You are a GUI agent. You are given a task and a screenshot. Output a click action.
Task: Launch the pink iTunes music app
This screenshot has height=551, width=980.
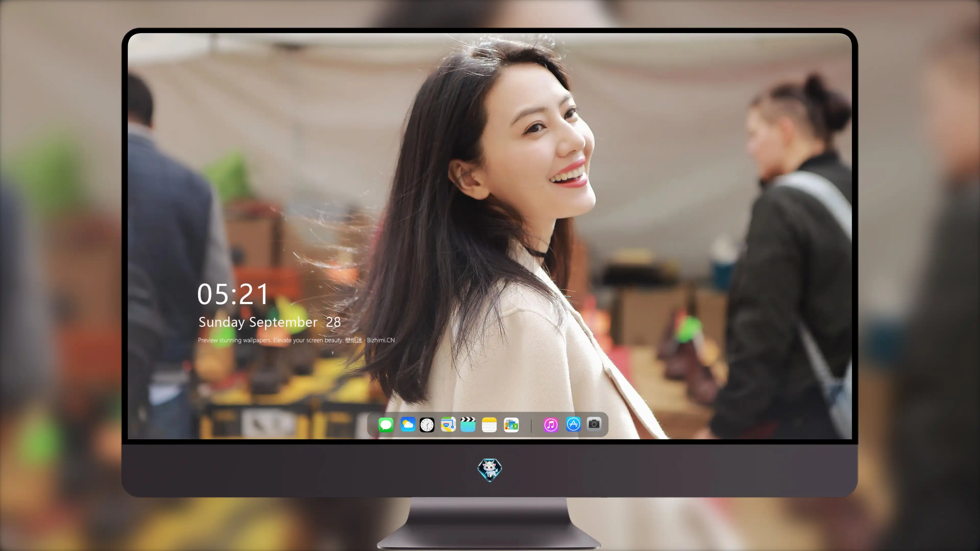[x=551, y=425]
